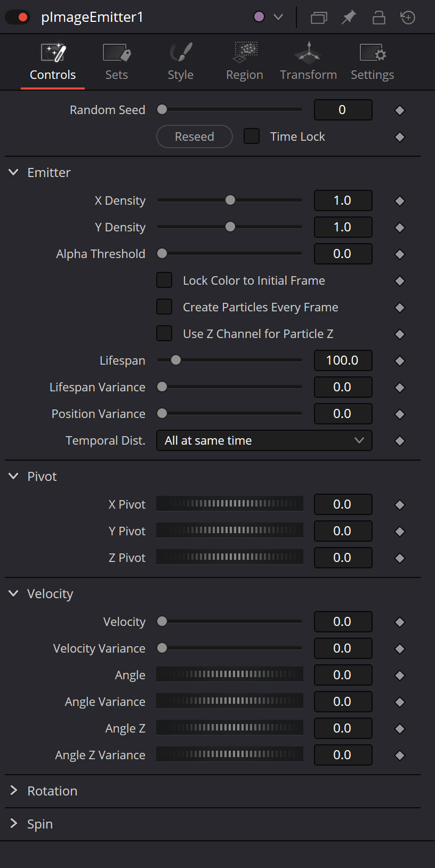Click the X Pivot keyframe diamond

(400, 505)
